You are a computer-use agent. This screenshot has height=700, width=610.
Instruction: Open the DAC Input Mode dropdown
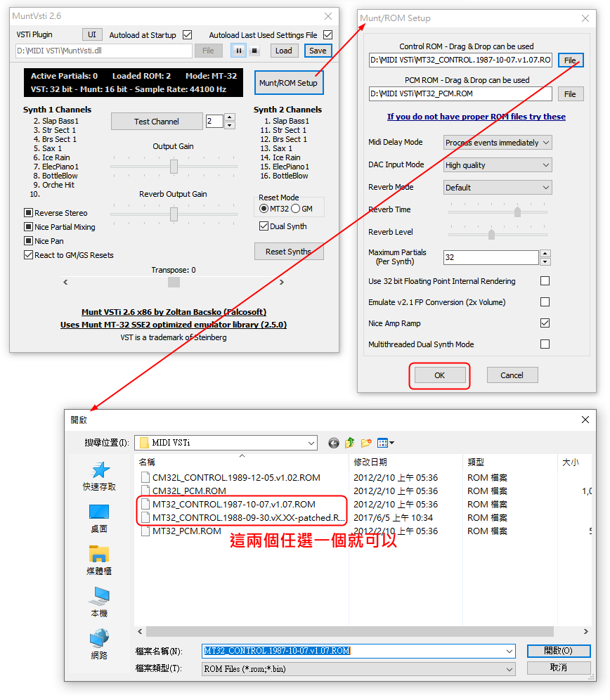coord(498,165)
